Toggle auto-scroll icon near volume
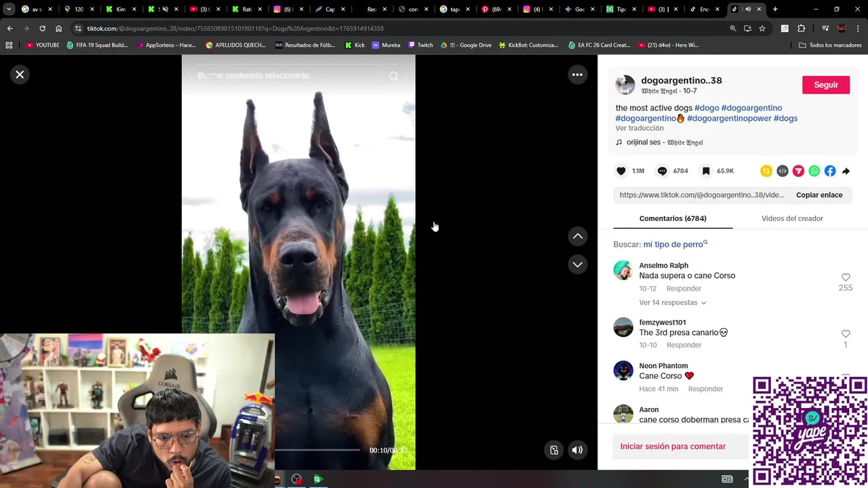 tap(554, 450)
